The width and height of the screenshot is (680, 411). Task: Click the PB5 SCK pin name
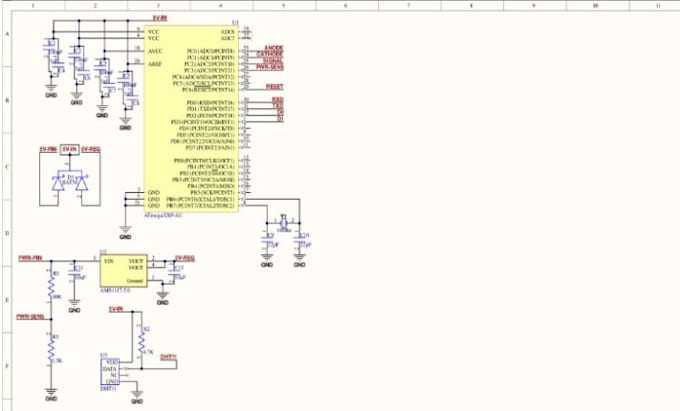click(212, 192)
